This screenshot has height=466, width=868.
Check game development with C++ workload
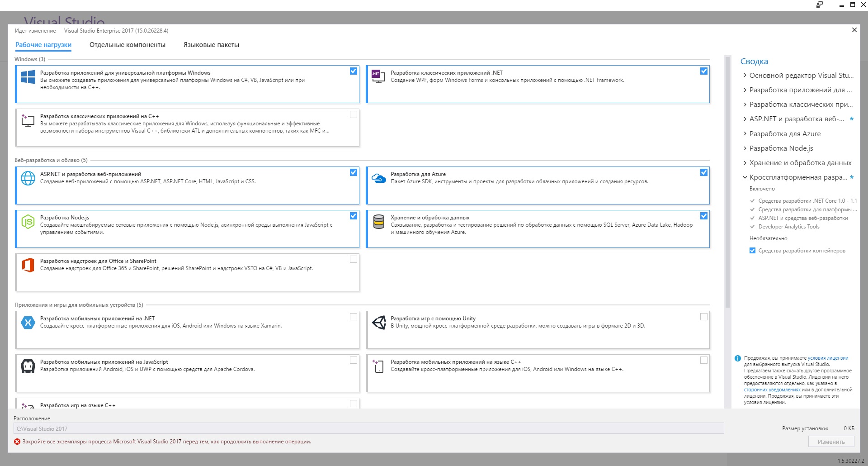tap(354, 404)
